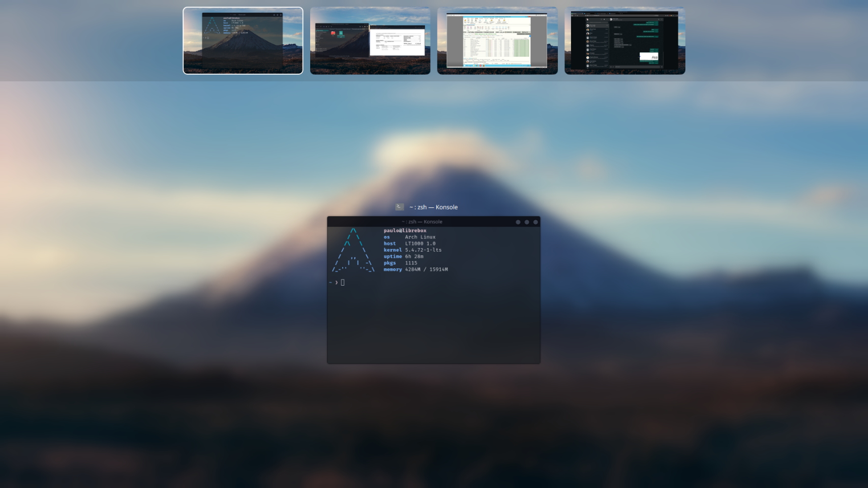
Task: Click the terminal icon beside the Konsole caption
Action: click(x=400, y=207)
